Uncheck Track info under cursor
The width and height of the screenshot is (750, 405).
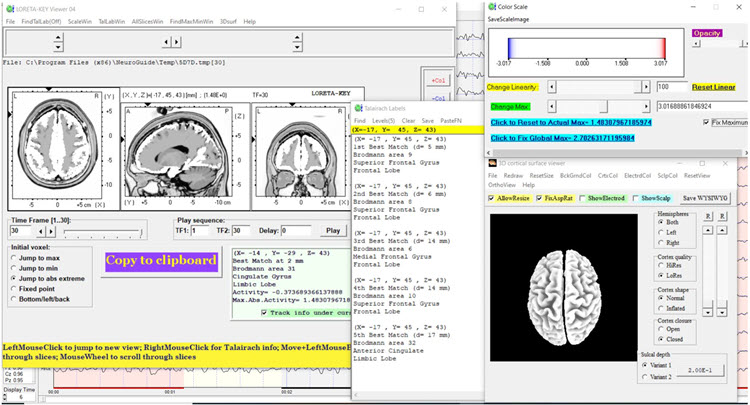point(263,311)
